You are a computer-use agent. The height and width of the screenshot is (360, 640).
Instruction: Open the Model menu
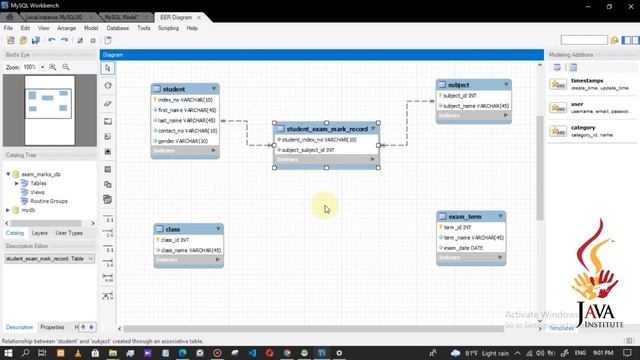tap(91, 28)
